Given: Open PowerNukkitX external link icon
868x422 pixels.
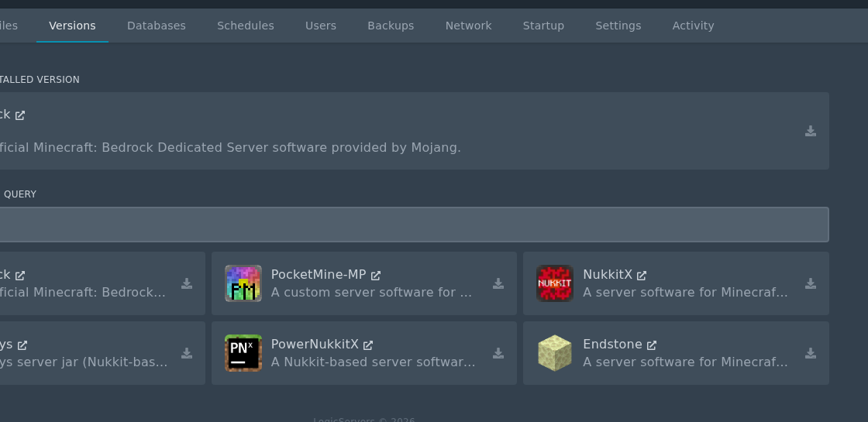Looking at the screenshot, I should coord(367,345).
